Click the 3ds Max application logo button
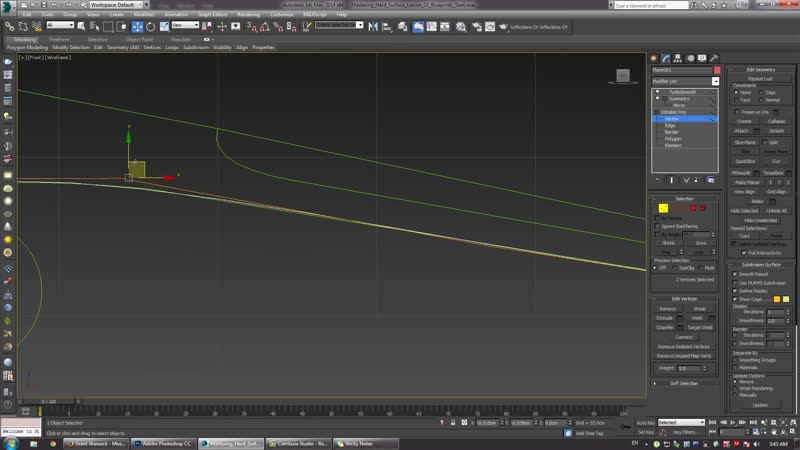The height and width of the screenshot is (450, 800). [8, 6]
